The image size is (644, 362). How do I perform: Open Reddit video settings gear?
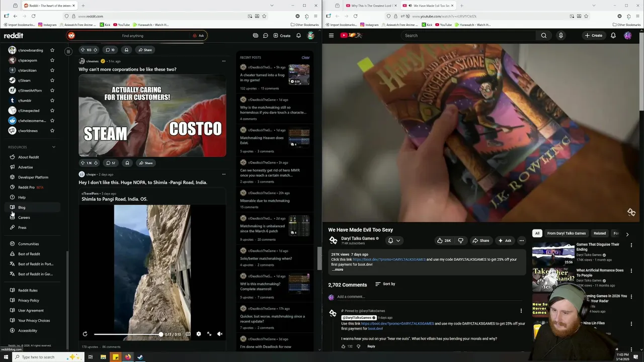pyautogui.click(x=198, y=334)
